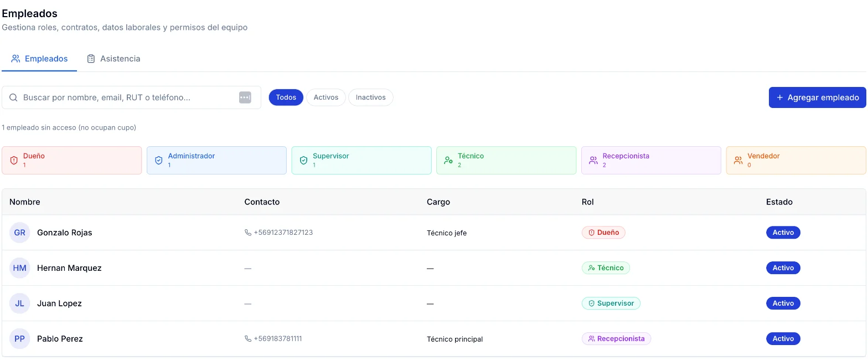Click the users icon in Recepcionista role badge
This screenshot has height=360, width=868.
point(591,339)
